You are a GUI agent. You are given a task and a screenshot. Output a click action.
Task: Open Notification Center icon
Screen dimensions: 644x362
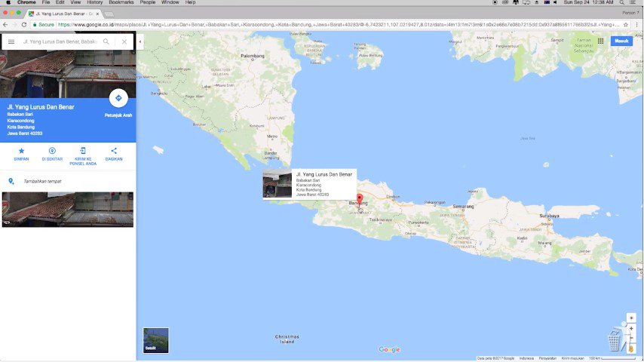[633, 2]
